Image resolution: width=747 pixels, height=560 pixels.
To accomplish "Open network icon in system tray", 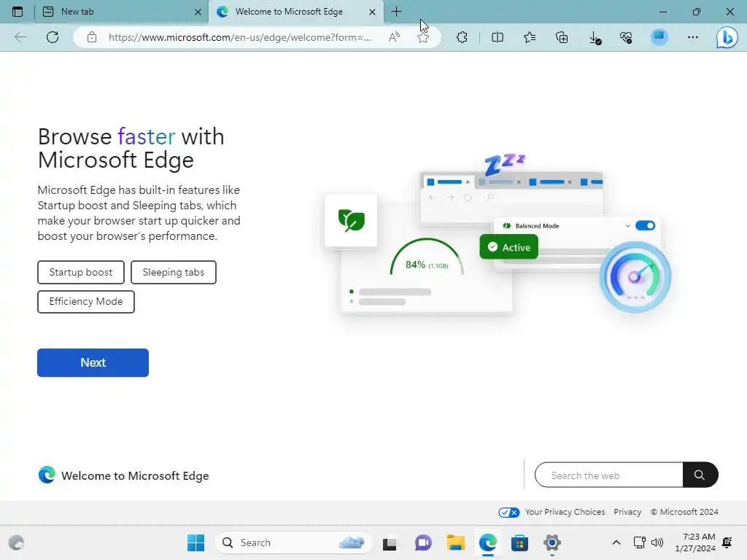I will [x=639, y=542].
